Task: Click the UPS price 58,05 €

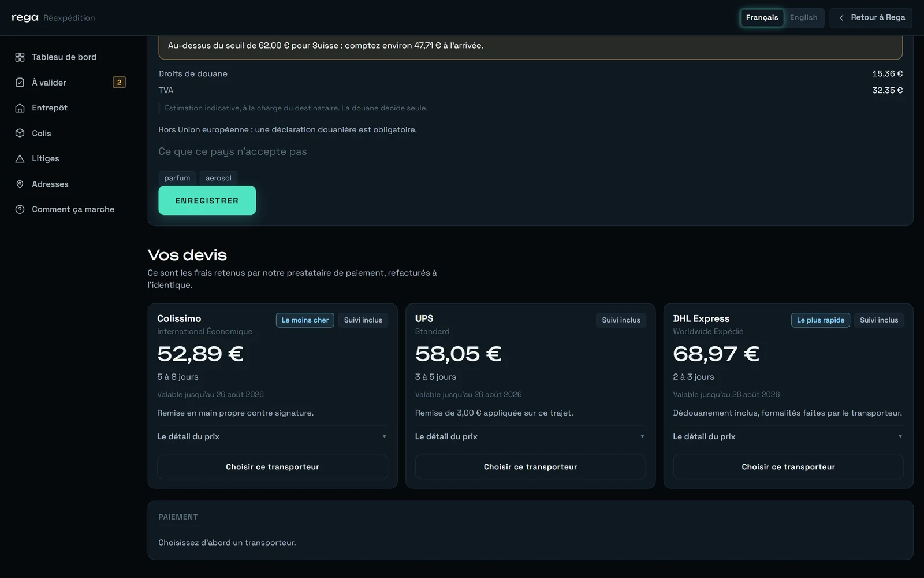Action: [x=459, y=354]
